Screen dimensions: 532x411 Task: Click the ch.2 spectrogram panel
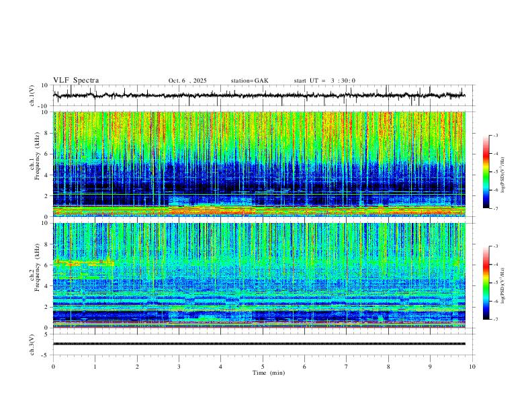(259, 275)
